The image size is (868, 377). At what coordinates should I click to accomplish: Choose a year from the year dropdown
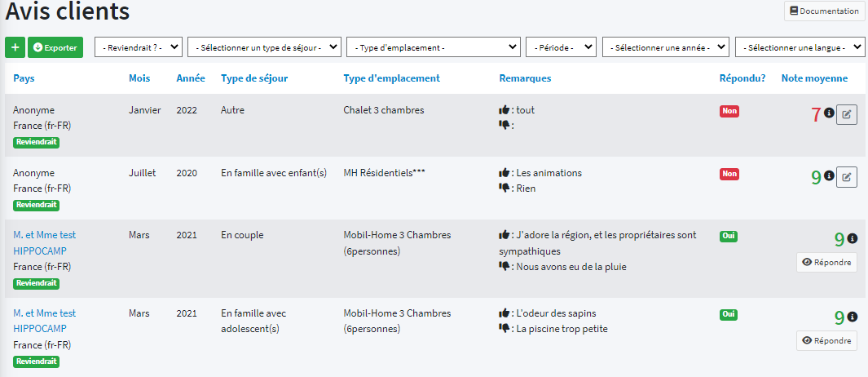point(666,47)
